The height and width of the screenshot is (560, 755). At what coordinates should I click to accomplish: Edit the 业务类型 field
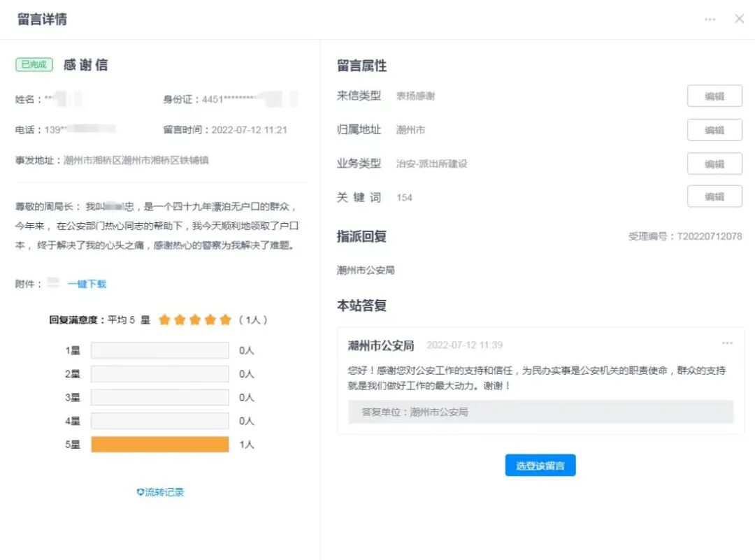click(x=714, y=163)
